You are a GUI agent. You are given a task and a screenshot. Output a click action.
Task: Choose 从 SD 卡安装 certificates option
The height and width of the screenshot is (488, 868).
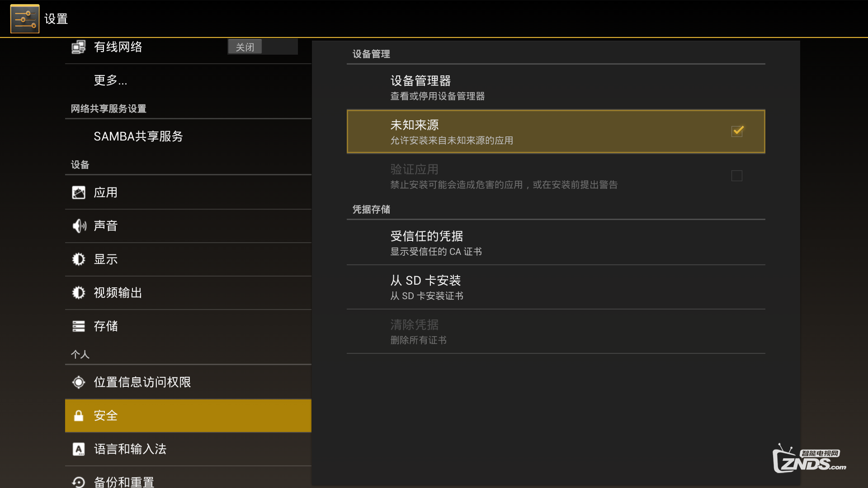[556, 287]
